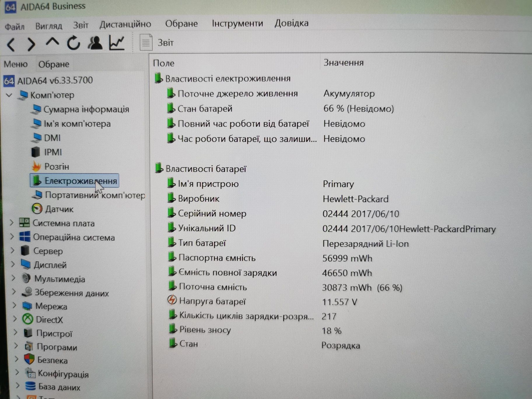Click the Значення column header
532x399 pixels.
click(x=344, y=63)
